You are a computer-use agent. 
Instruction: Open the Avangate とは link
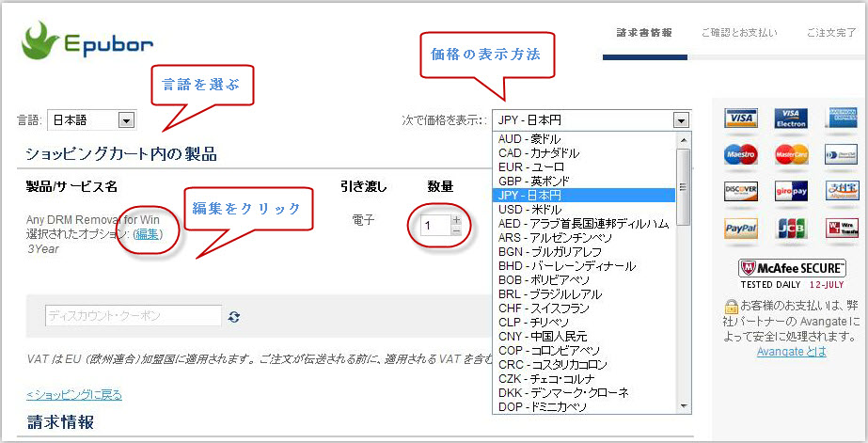(x=792, y=351)
